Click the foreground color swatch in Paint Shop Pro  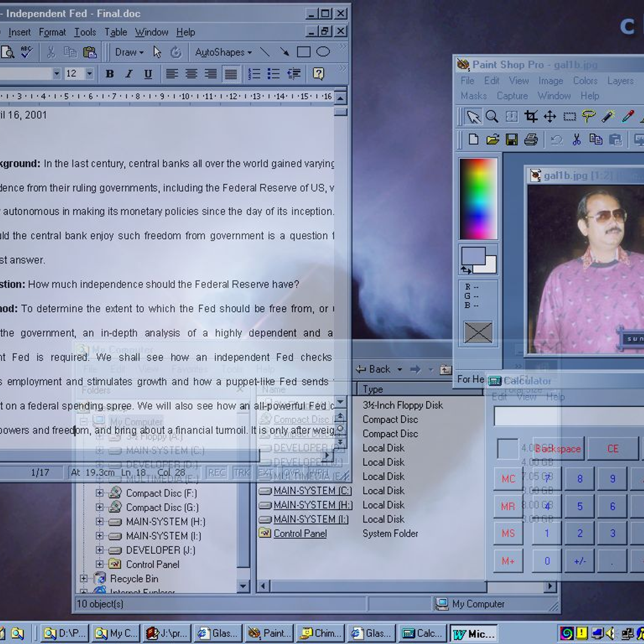(x=472, y=256)
